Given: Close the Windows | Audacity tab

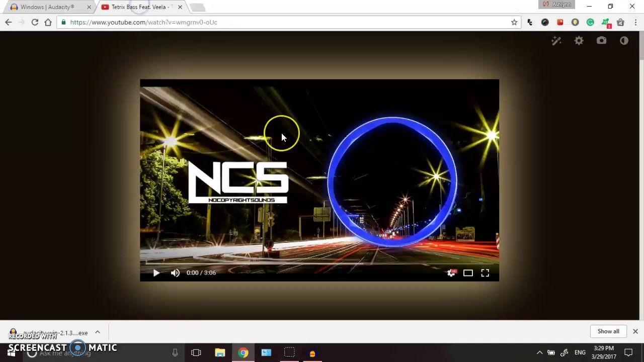Looking at the screenshot, I should [89, 7].
